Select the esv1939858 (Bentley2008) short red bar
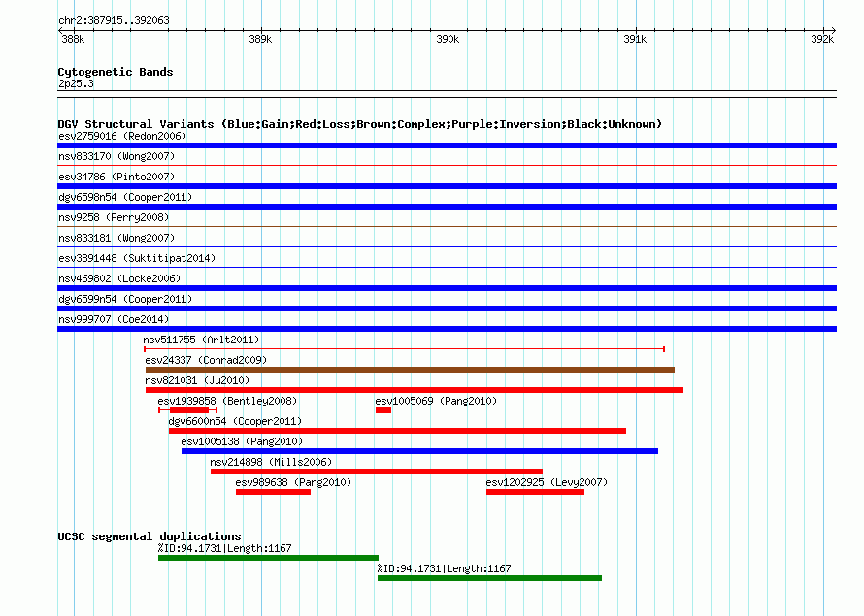The height and width of the screenshot is (616, 864). point(189,410)
